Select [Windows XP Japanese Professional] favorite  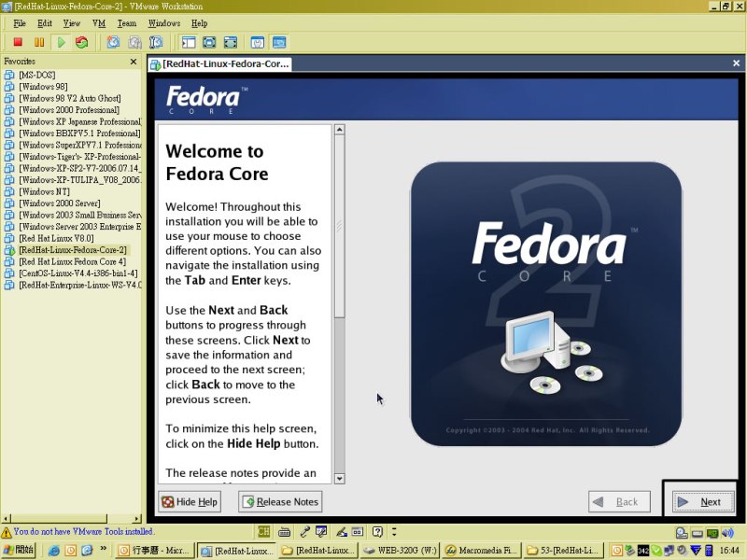(80, 122)
